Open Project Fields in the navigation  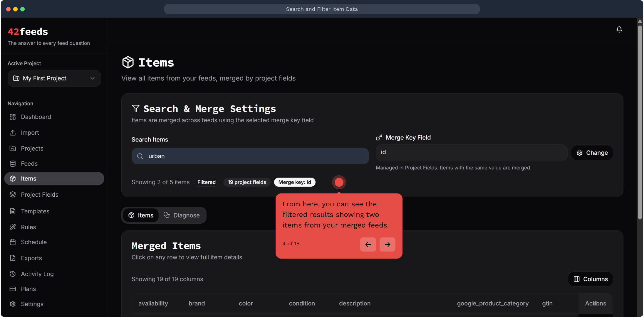click(x=39, y=195)
